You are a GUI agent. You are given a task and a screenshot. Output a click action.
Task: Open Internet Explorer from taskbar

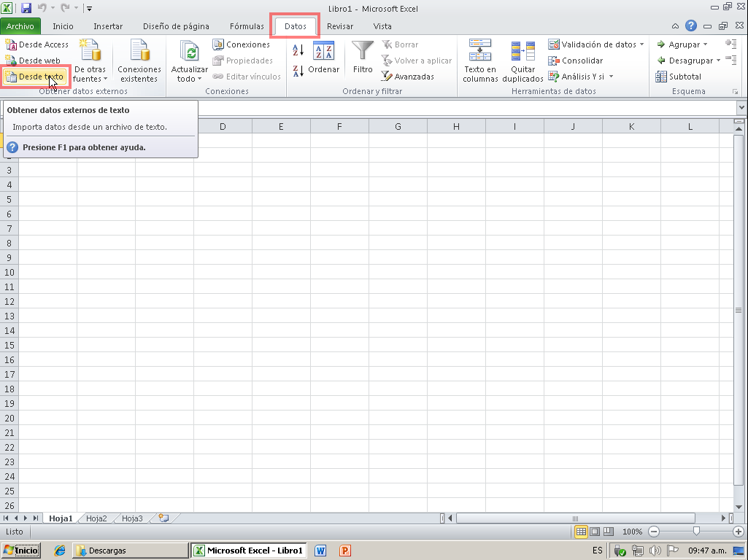[60, 551]
